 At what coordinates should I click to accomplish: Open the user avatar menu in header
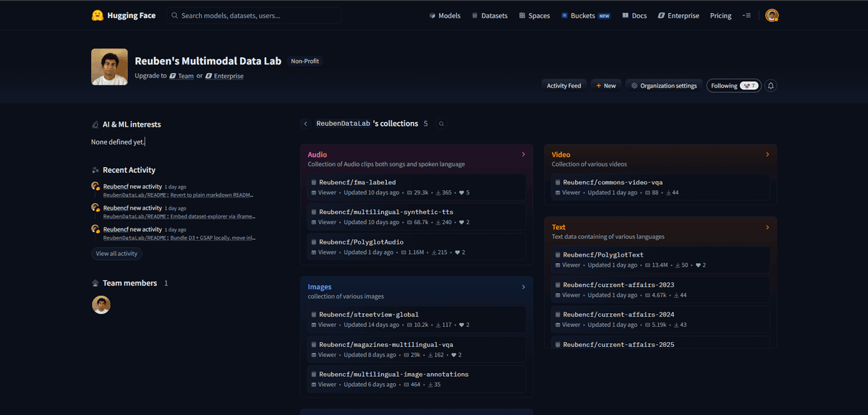tap(772, 15)
